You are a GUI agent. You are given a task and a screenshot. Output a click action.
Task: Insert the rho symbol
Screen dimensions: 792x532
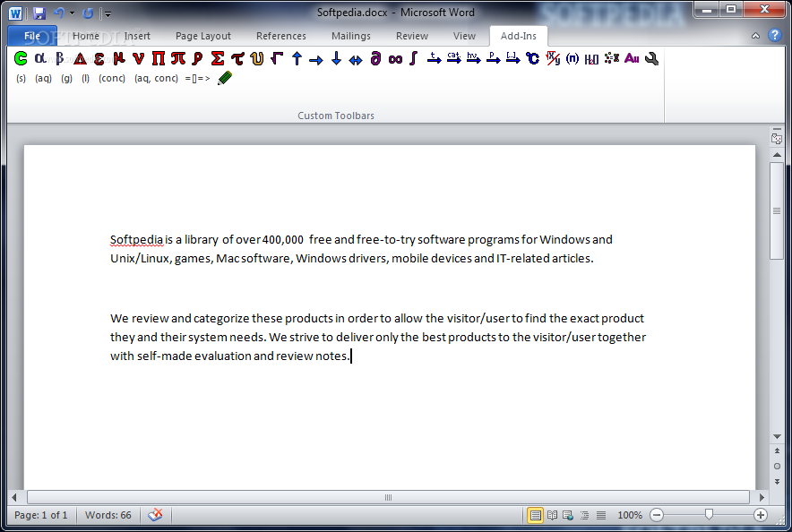coord(197,58)
